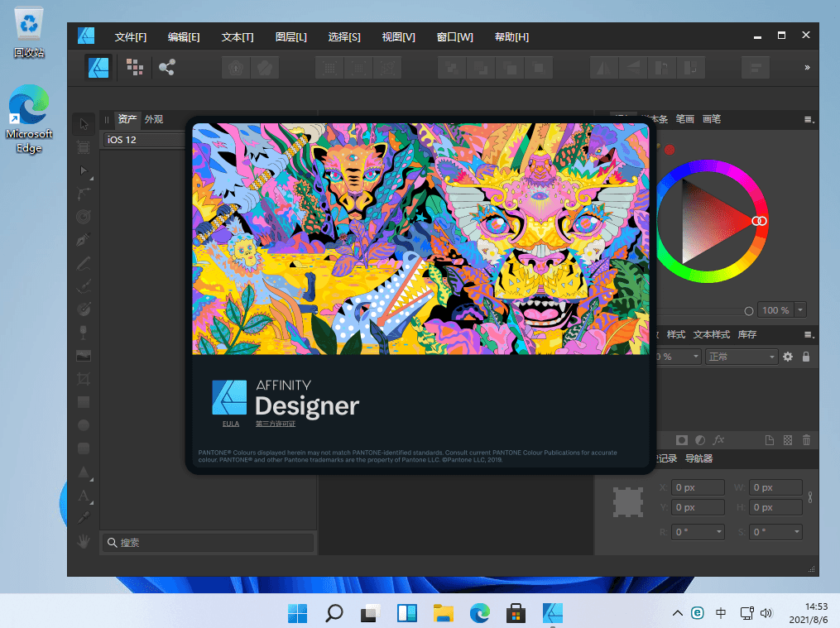Image resolution: width=840 pixels, height=628 pixels.
Task: Open the 窗口[W] menu
Action: pos(455,37)
